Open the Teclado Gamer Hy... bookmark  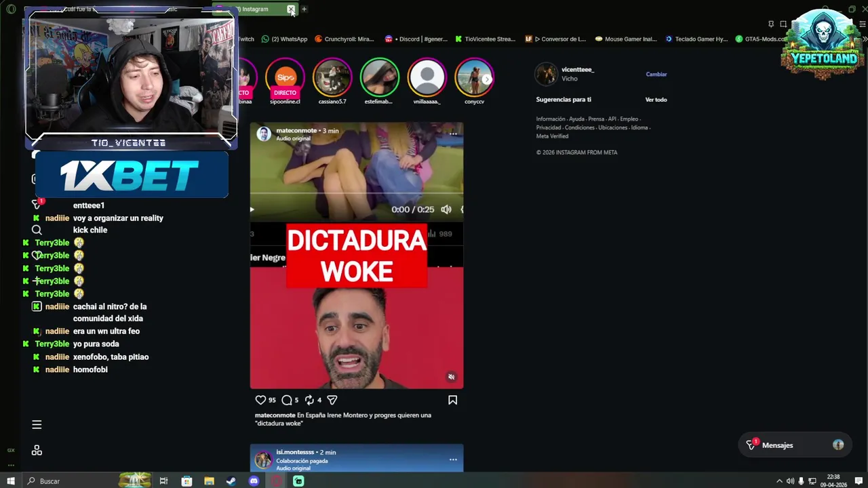[696, 39]
